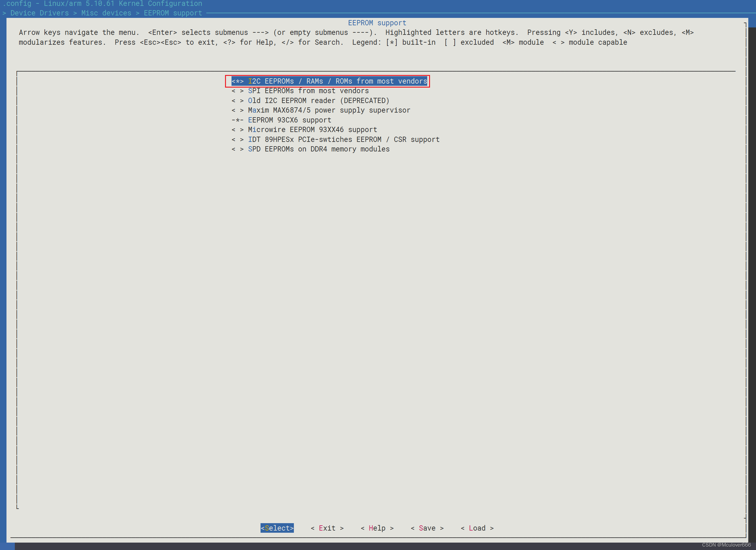This screenshot has width=756, height=550.
Task: Click the .config Kernel Configuration title
Action: [101, 4]
